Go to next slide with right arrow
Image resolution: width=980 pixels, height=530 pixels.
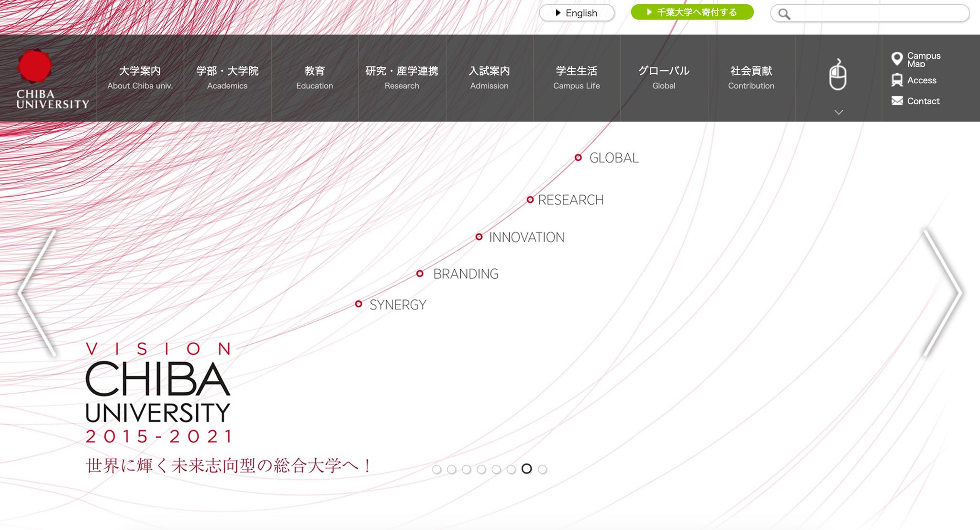pyautogui.click(x=943, y=293)
